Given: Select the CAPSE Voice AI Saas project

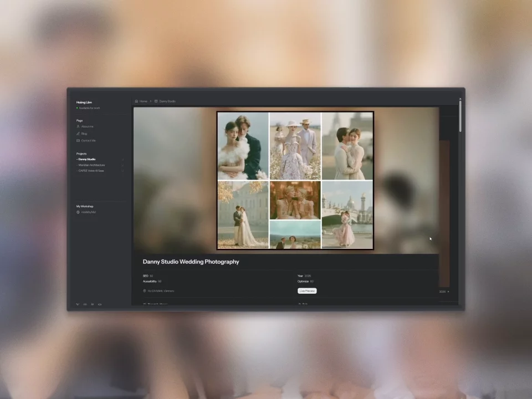Looking at the screenshot, I should (90, 171).
